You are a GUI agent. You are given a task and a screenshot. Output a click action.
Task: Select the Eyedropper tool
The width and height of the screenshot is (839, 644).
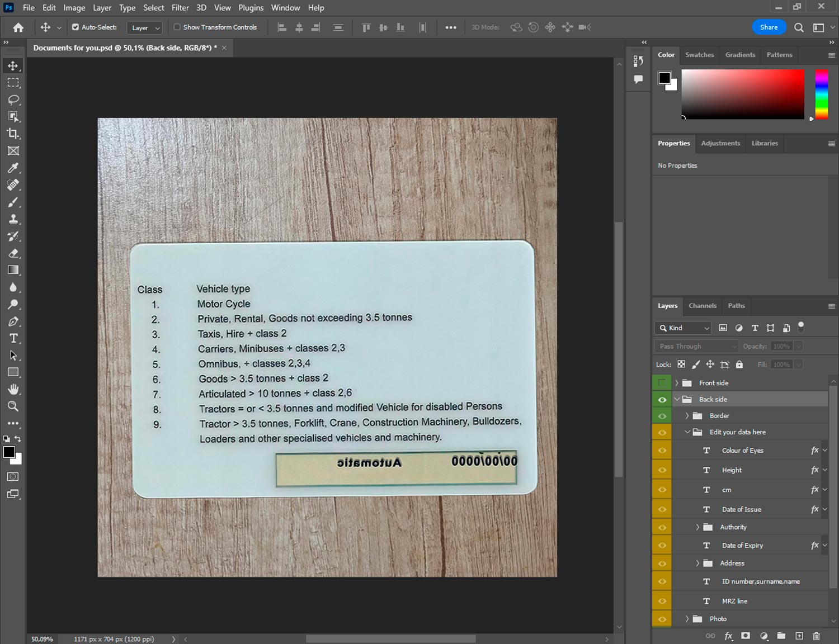coord(13,168)
